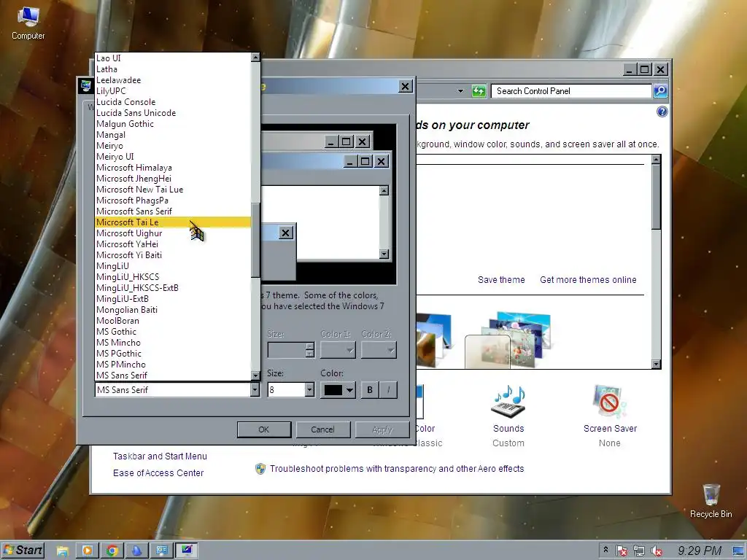
Task: Select MingLiU_HKSCS-ExtB font
Action: 172,288
